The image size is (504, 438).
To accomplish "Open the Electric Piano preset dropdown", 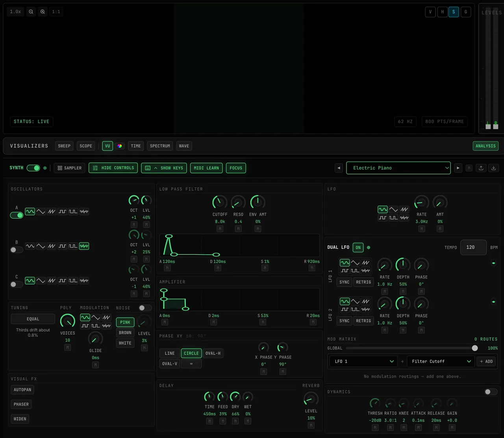I will click(x=398, y=168).
